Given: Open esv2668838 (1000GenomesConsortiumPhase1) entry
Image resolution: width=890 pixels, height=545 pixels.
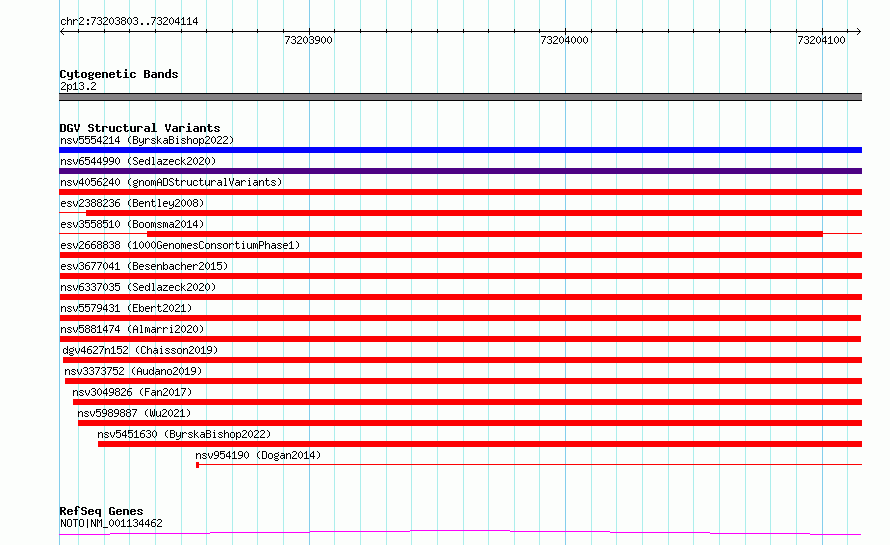Looking at the screenshot, I should tap(180, 245).
